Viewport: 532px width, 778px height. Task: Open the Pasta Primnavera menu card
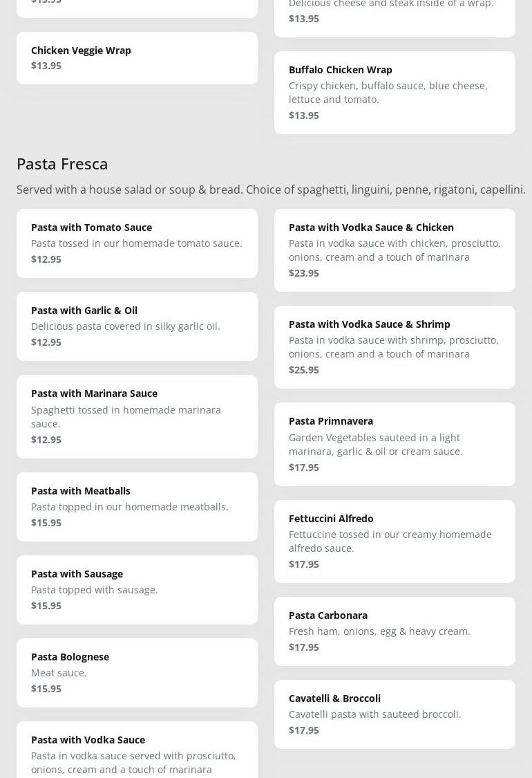(x=395, y=444)
